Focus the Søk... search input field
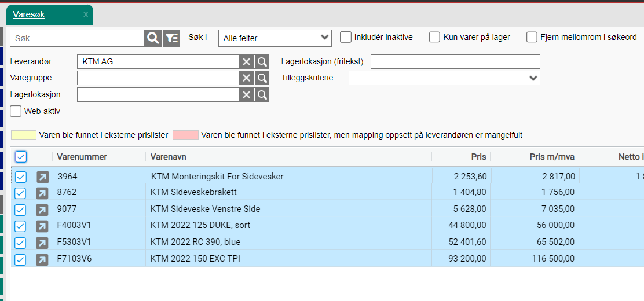 pyautogui.click(x=77, y=38)
